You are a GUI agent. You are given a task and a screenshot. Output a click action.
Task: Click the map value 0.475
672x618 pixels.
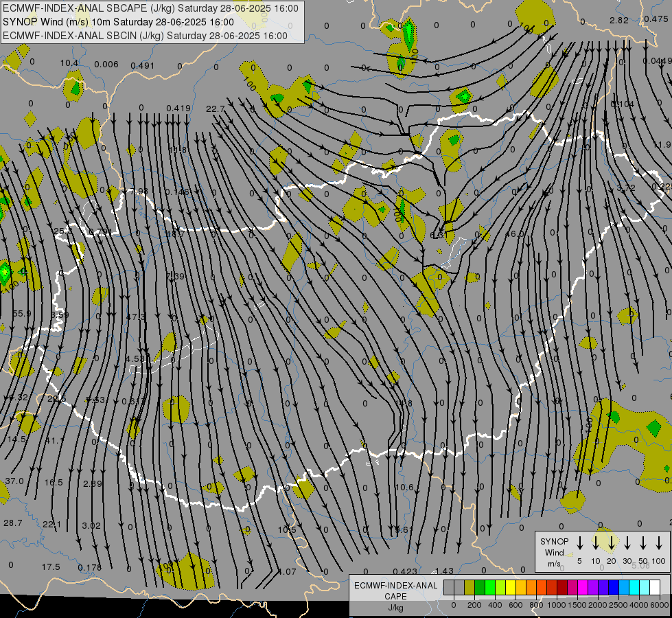pyautogui.click(x=656, y=19)
